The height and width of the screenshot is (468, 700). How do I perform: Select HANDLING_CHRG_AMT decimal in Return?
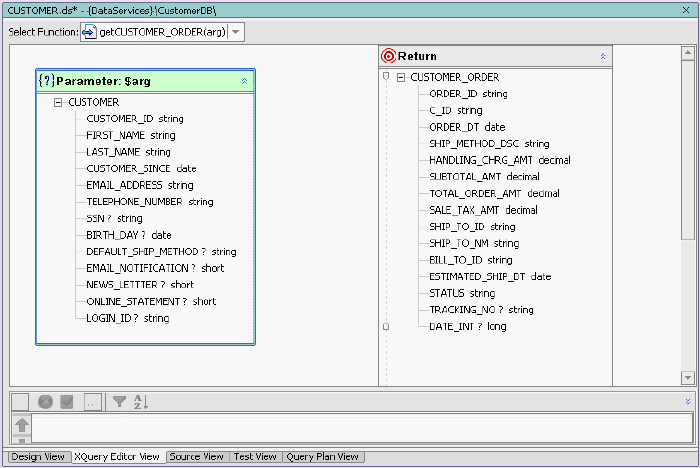[x=500, y=160]
